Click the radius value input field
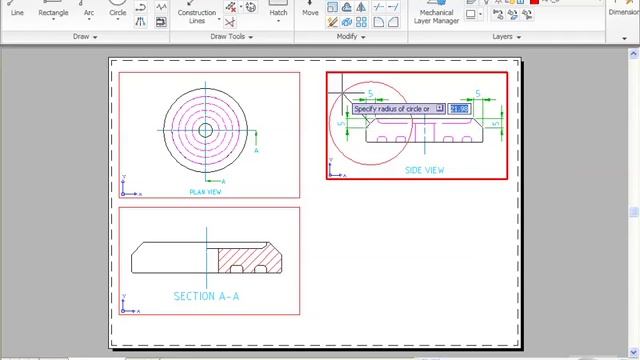 point(460,109)
